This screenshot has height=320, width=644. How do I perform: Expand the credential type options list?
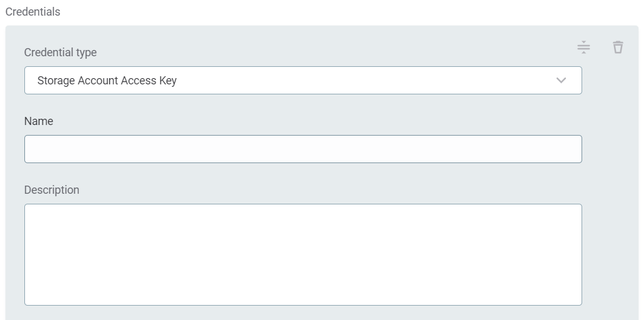tap(303, 81)
